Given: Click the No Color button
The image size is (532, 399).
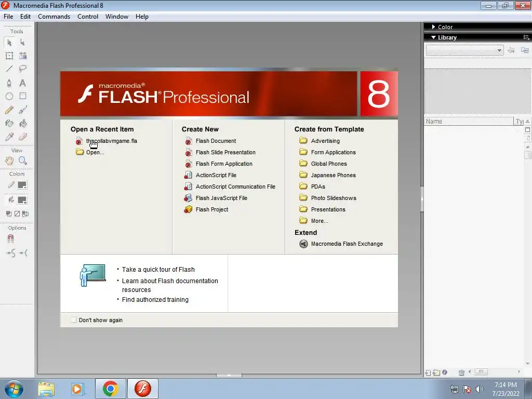Looking at the screenshot, I should (17, 214).
